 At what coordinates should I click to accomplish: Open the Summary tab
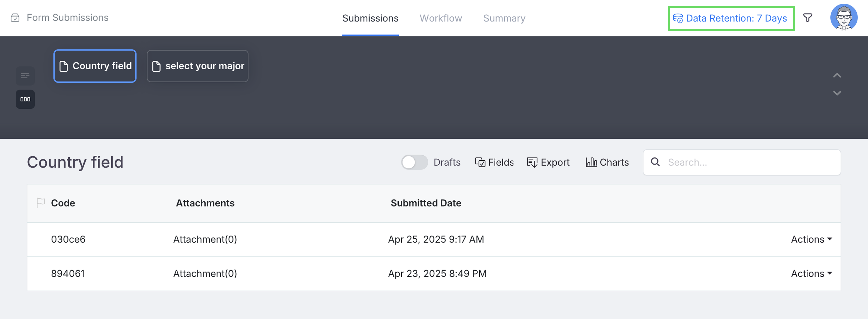click(x=504, y=18)
